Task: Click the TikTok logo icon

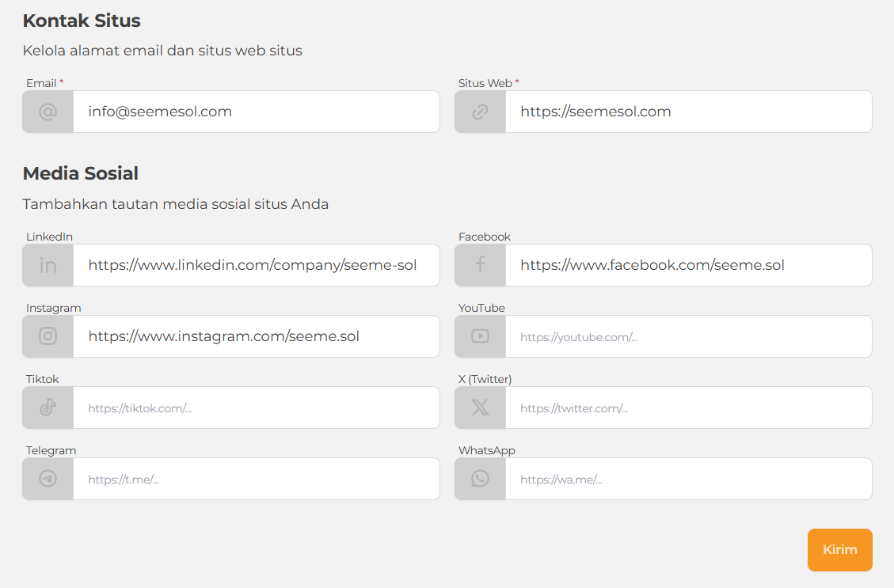Action: point(48,408)
